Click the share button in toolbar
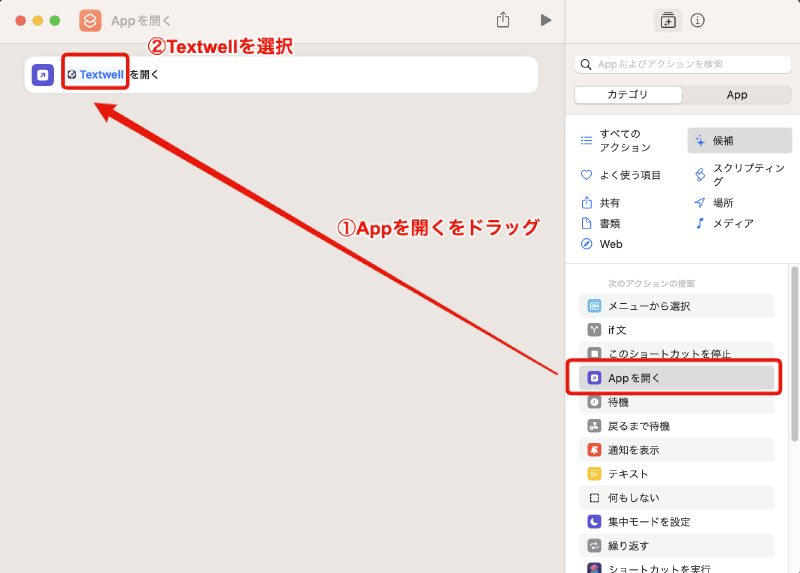This screenshot has width=800, height=573. click(x=503, y=20)
